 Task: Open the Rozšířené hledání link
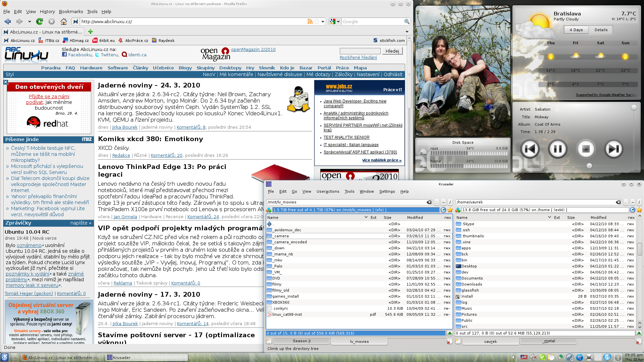tap(358, 58)
